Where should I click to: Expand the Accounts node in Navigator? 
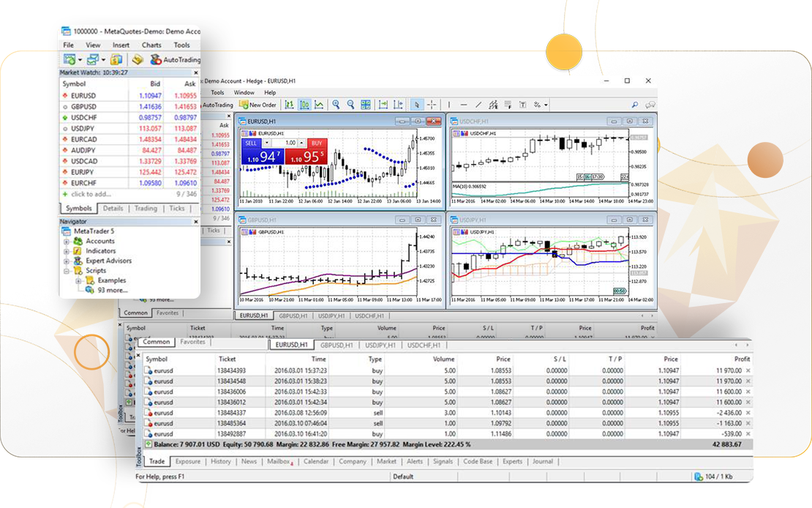click(67, 242)
